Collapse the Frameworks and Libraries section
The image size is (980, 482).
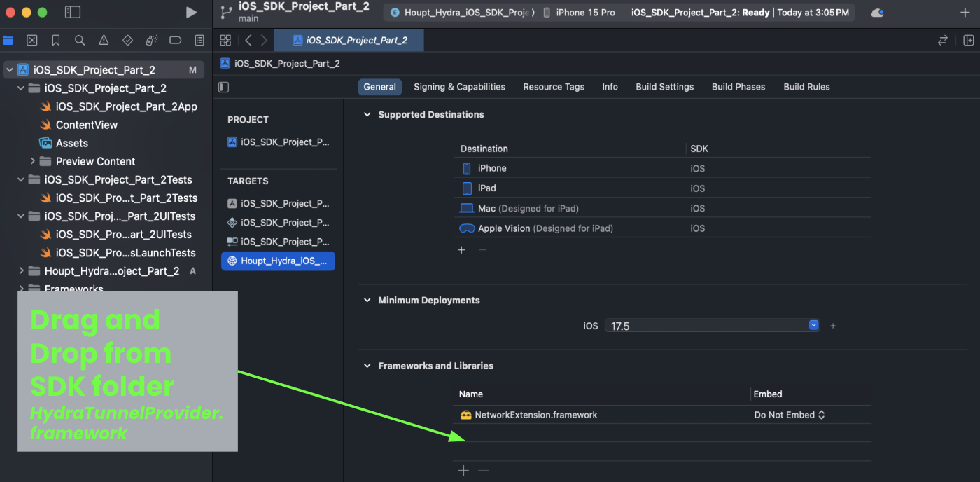[x=367, y=366]
